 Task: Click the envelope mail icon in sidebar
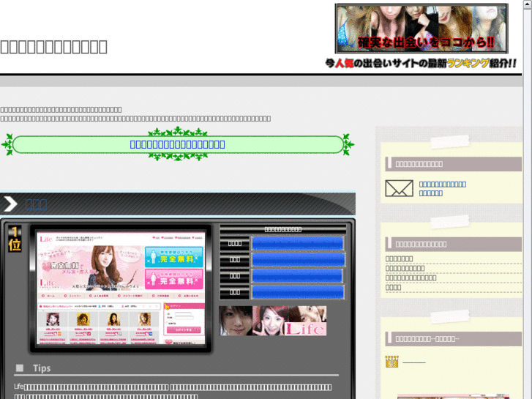399,188
